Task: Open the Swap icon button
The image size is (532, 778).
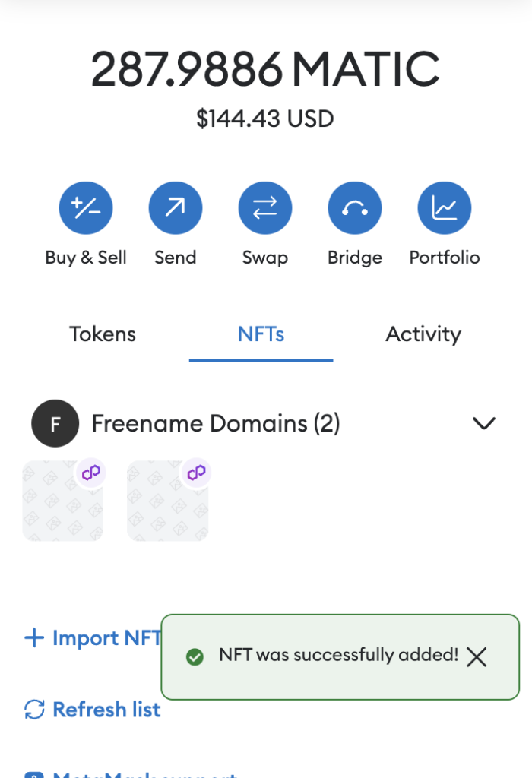Action: [x=265, y=208]
